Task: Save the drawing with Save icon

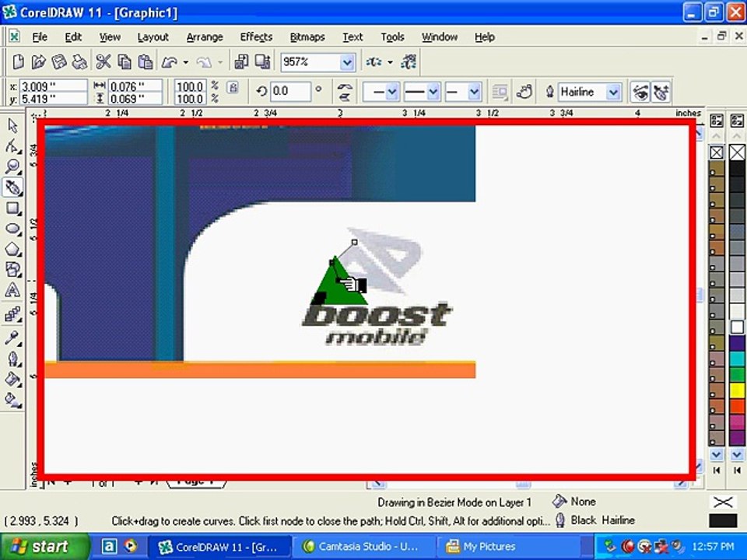Action: click(x=58, y=61)
